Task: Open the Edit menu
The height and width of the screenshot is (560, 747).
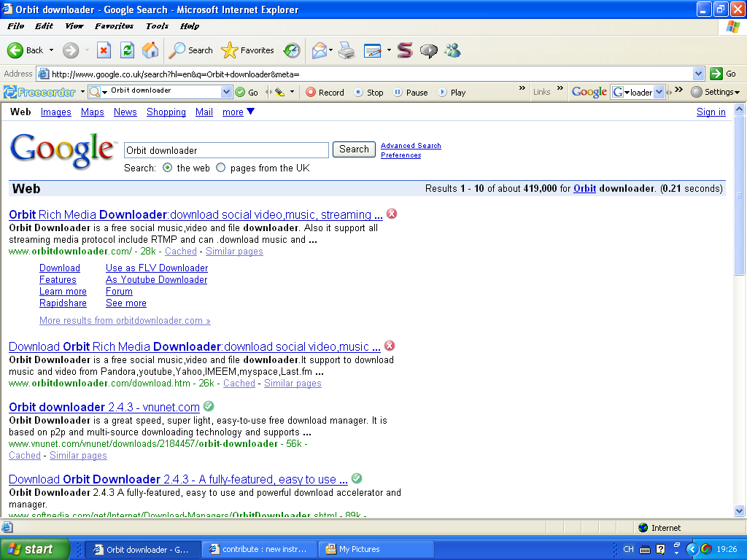Action: click(x=44, y=26)
